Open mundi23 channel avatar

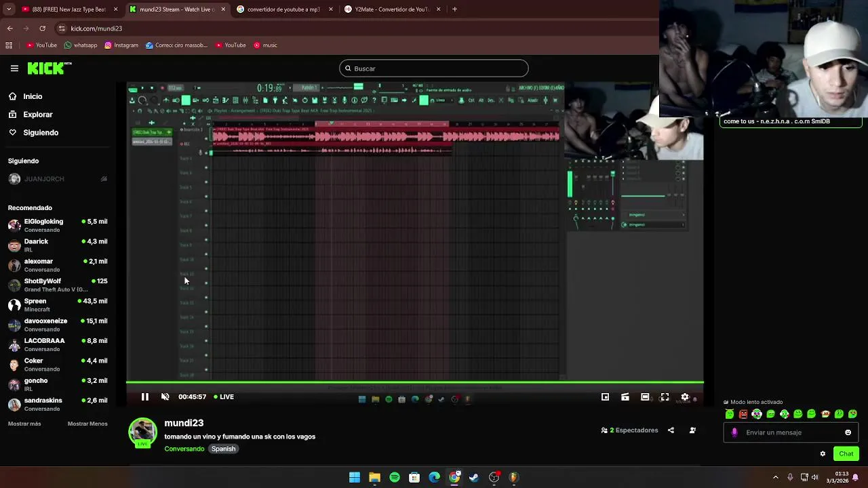tap(142, 432)
